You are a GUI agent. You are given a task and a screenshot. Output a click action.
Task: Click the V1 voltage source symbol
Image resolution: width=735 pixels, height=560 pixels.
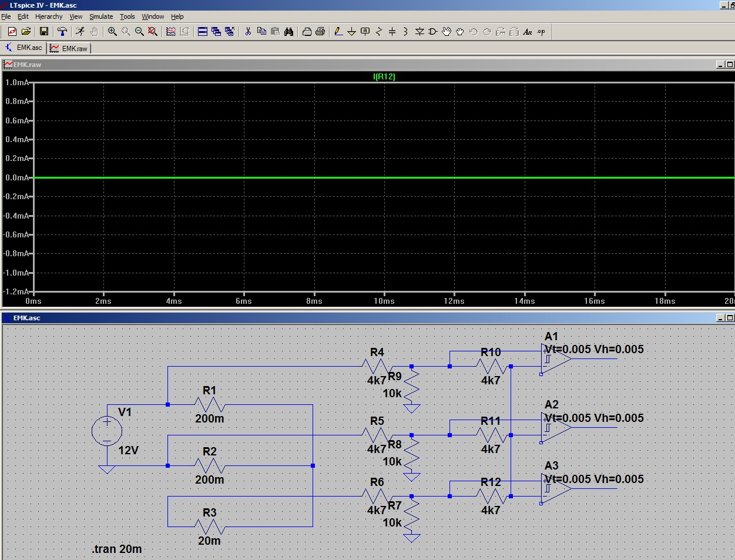coord(107,432)
